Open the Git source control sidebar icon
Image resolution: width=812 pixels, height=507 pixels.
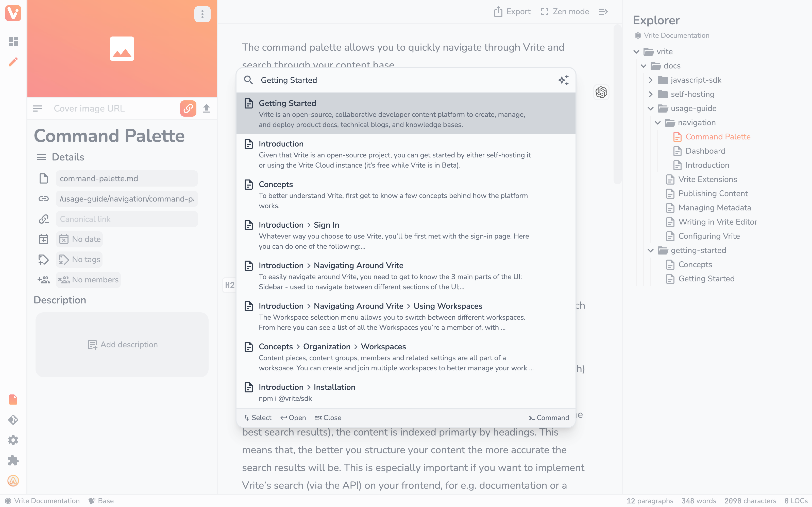(13, 420)
